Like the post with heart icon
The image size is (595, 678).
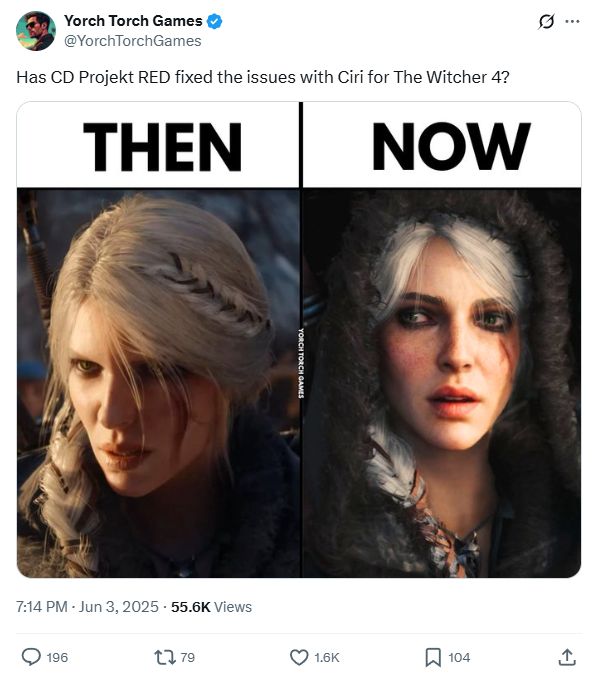(x=299, y=657)
